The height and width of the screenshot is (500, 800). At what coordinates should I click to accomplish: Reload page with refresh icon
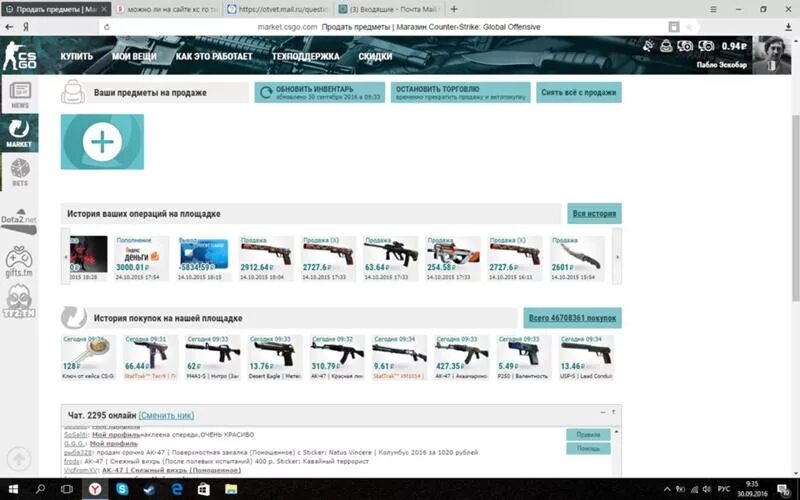click(107, 27)
